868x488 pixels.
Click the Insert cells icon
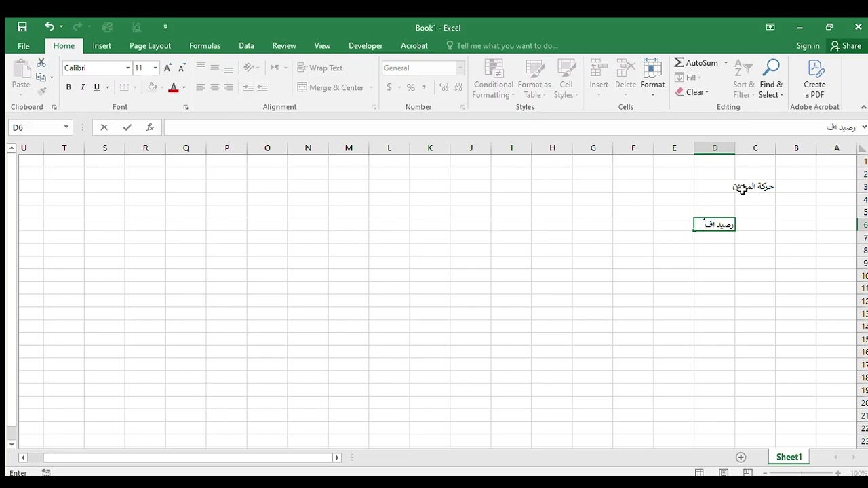coord(599,75)
